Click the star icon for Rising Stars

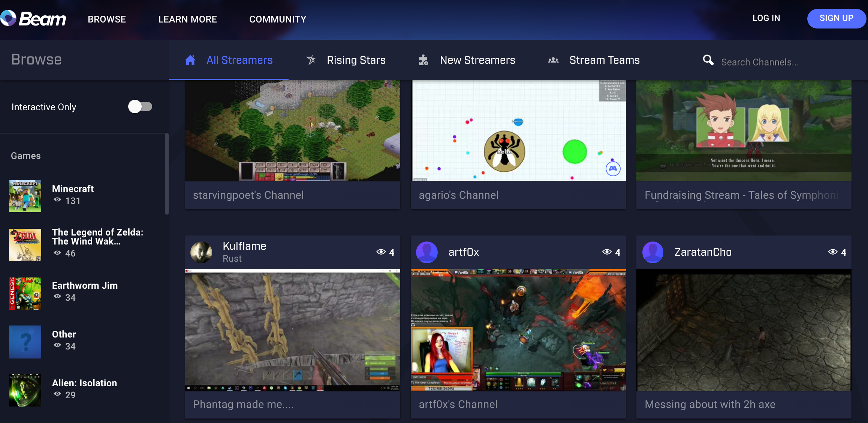pyautogui.click(x=311, y=60)
